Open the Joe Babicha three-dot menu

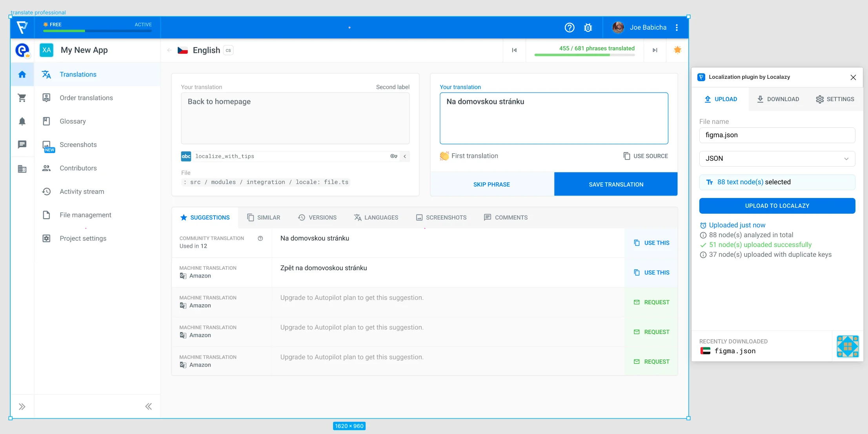point(677,27)
